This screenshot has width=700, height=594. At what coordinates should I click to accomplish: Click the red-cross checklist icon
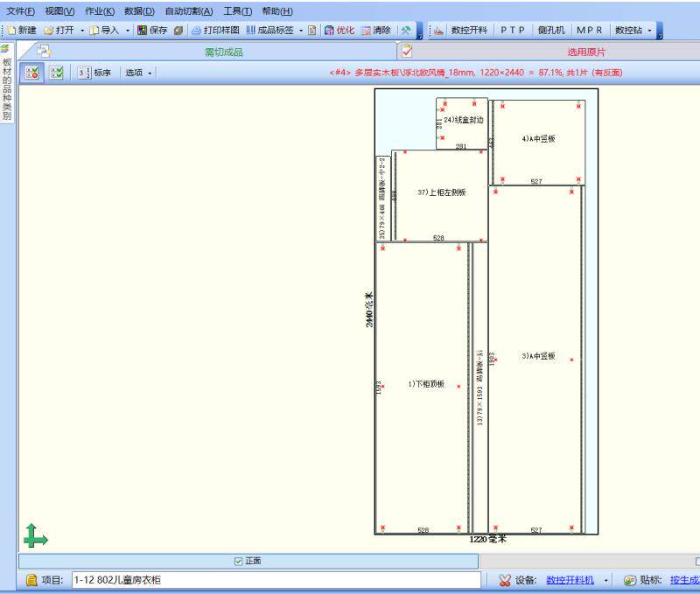coord(32,73)
